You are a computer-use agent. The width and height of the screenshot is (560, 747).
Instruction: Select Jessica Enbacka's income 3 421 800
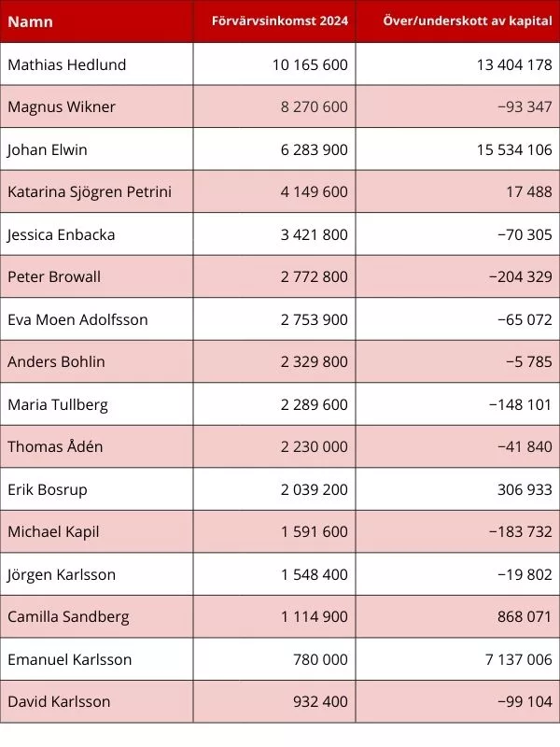(x=314, y=234)
